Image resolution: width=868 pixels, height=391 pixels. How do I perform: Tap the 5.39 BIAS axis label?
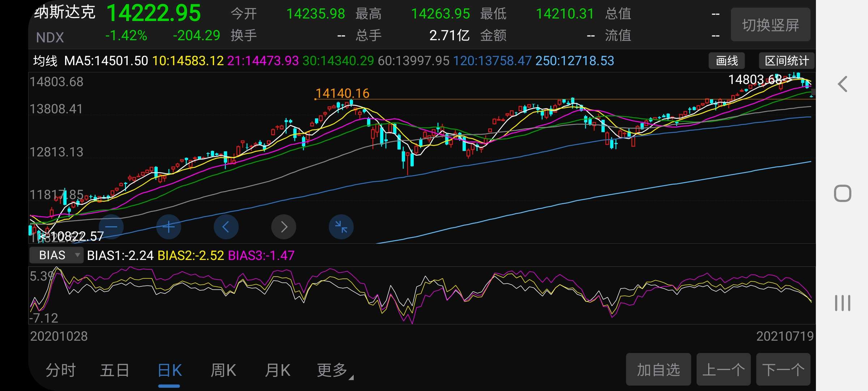[42, 276]
